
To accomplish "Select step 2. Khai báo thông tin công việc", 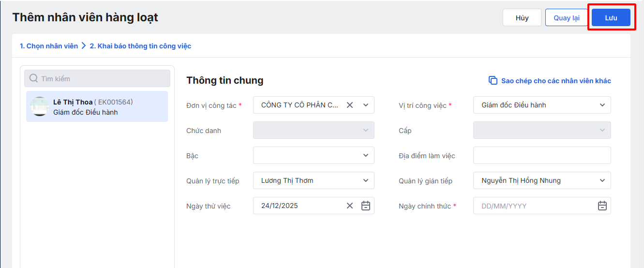I will (140, 46).
